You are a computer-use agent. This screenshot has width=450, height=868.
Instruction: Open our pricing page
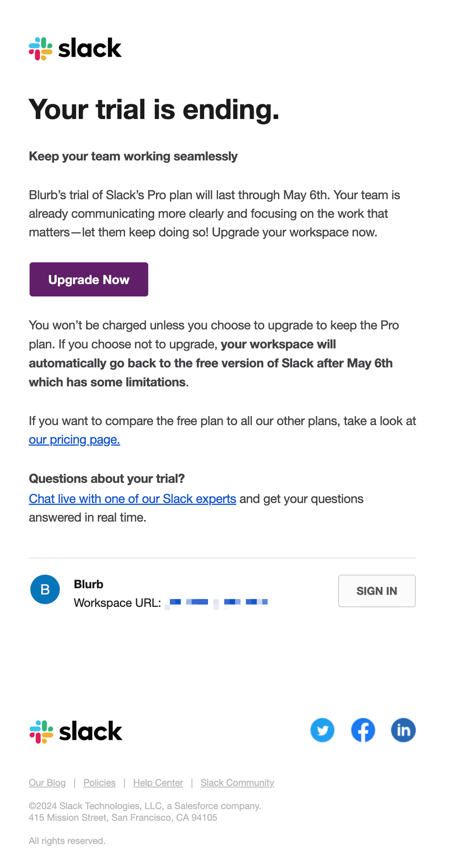[x=74, y=440]
